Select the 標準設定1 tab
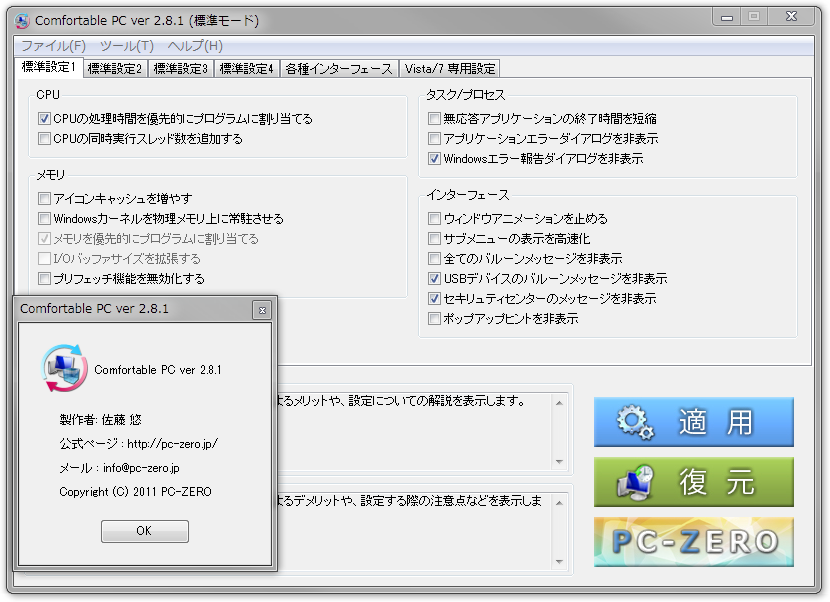830x602 pixels. pyautogui.click(x=49, y=67)
